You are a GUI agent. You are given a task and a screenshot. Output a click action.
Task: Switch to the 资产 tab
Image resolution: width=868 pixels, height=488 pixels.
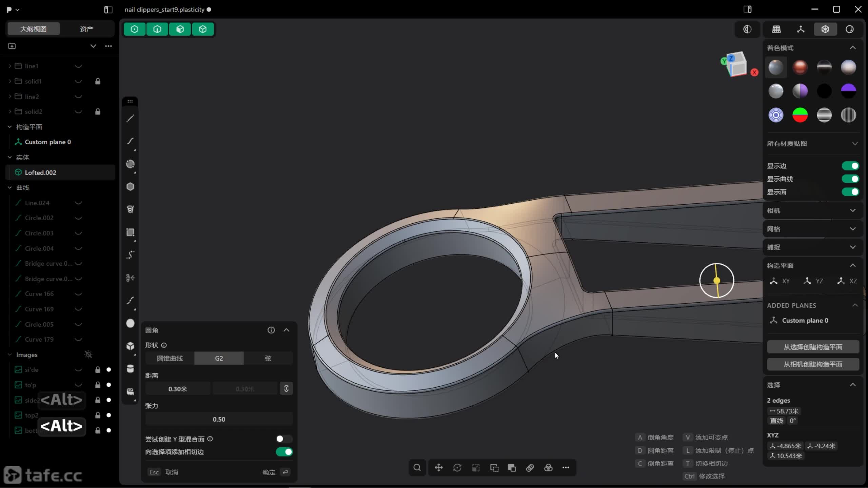tap(86, 29)
